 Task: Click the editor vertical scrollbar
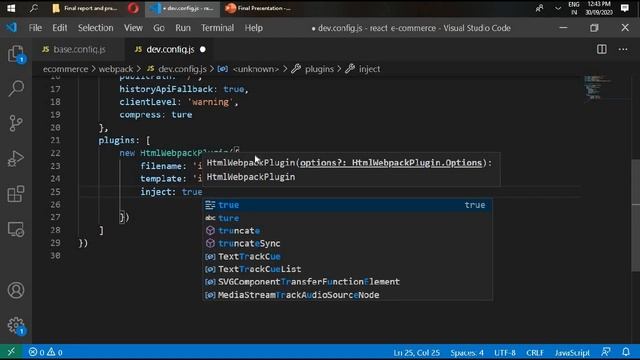636,215
